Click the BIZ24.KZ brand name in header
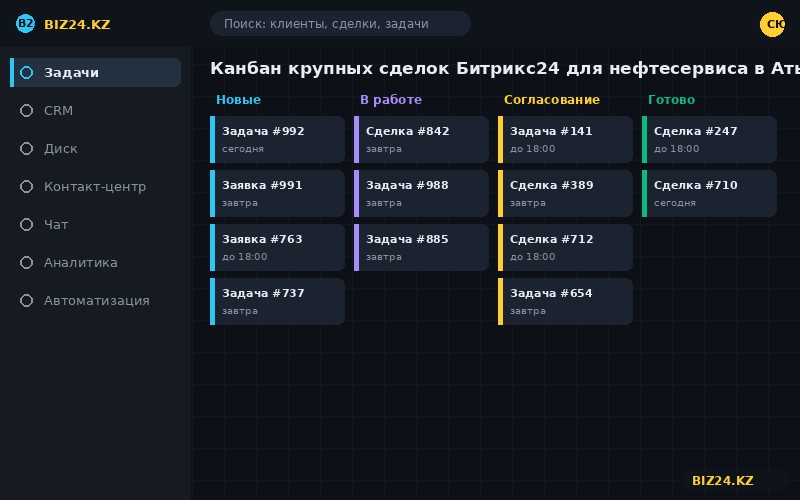Screen dimensions: 800x500 [77, 24]
